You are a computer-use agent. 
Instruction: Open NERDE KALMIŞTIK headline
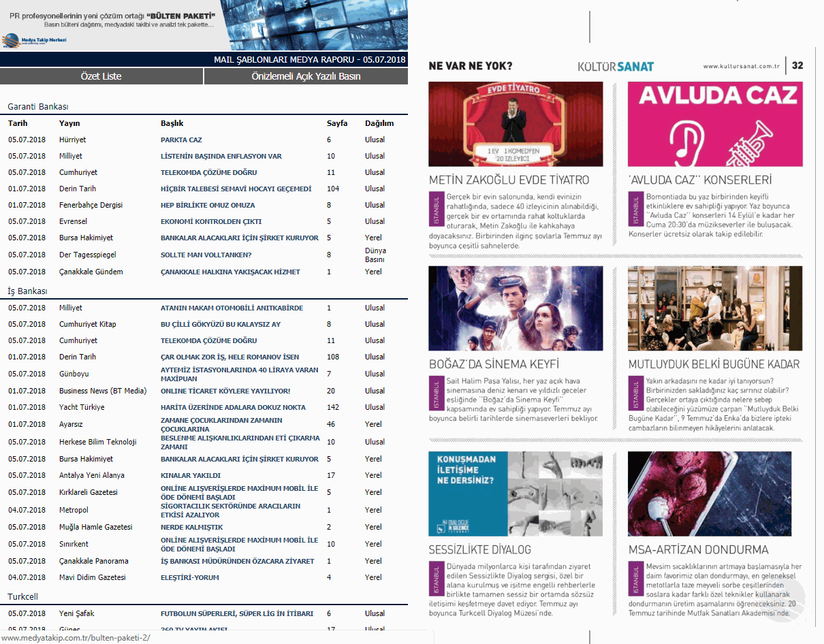pyautogui.click(x=191, y=527)
